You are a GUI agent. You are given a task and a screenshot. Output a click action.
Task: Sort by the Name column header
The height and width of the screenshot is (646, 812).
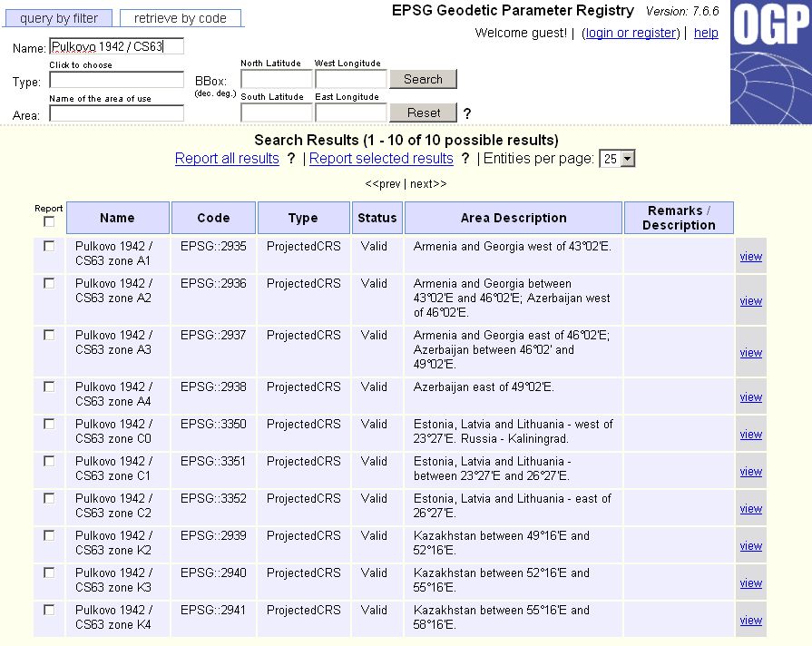[118, 218]
